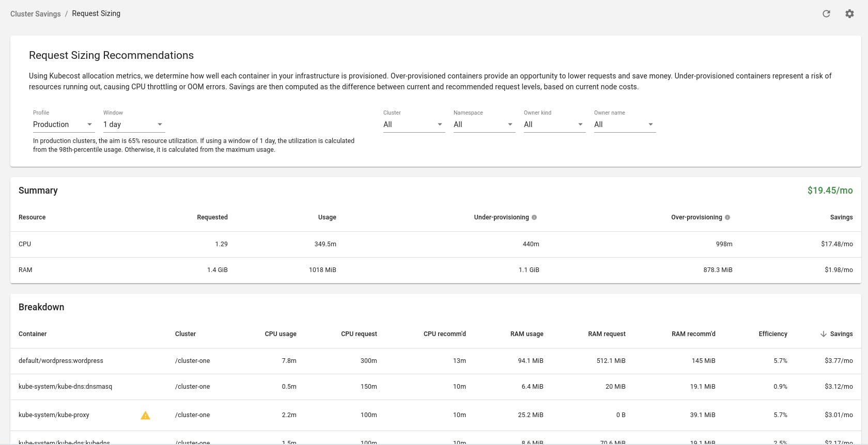Open the Owner kind dropdown
This screenshot has width=868, height=445.
[554, 124]
